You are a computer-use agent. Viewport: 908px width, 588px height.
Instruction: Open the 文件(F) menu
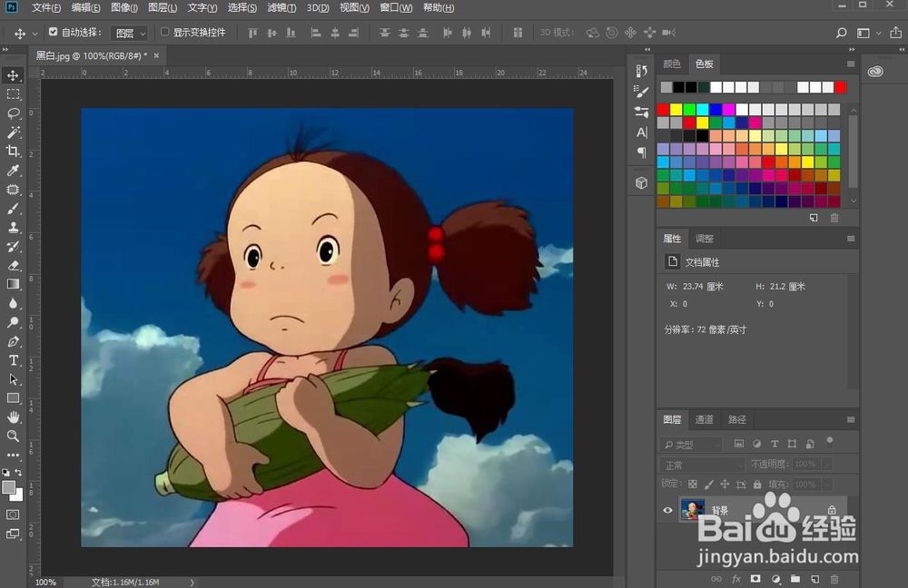45,8
